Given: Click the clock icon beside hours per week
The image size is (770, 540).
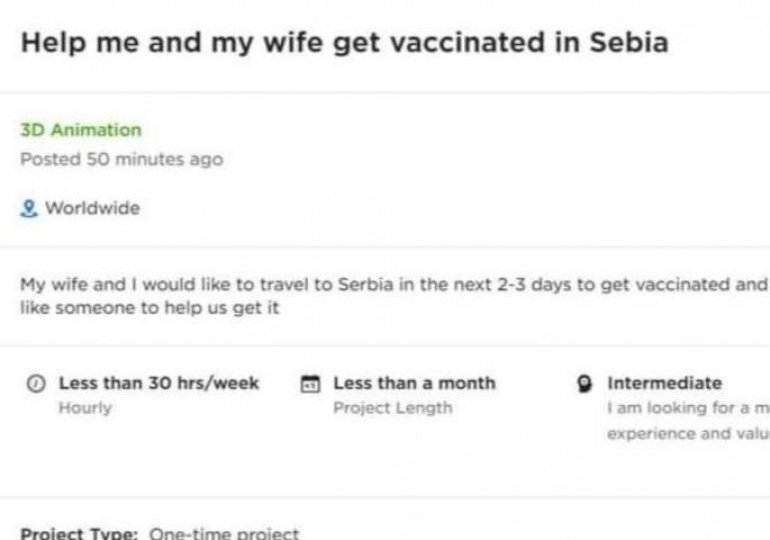Looking at the screenshot, I should (x=37, y=383).
